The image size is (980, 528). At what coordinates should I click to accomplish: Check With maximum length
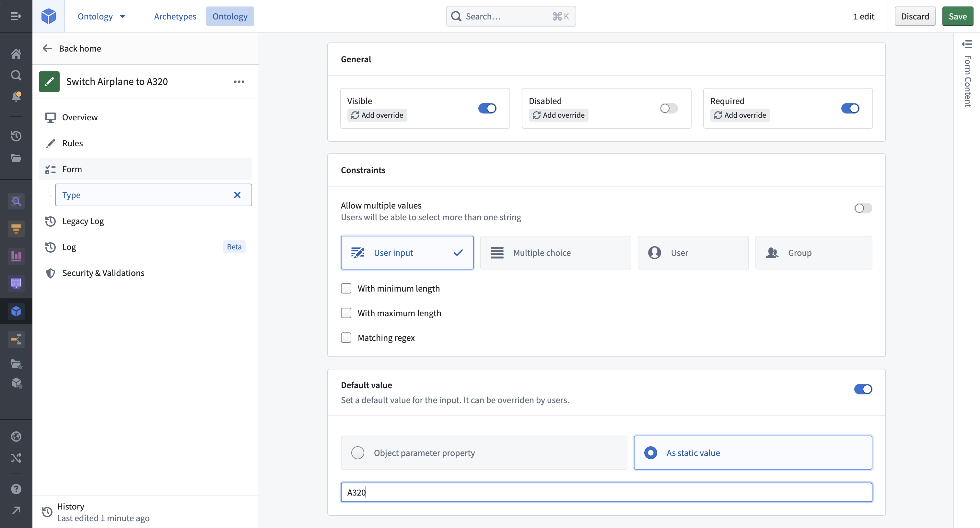click(346, 313)
